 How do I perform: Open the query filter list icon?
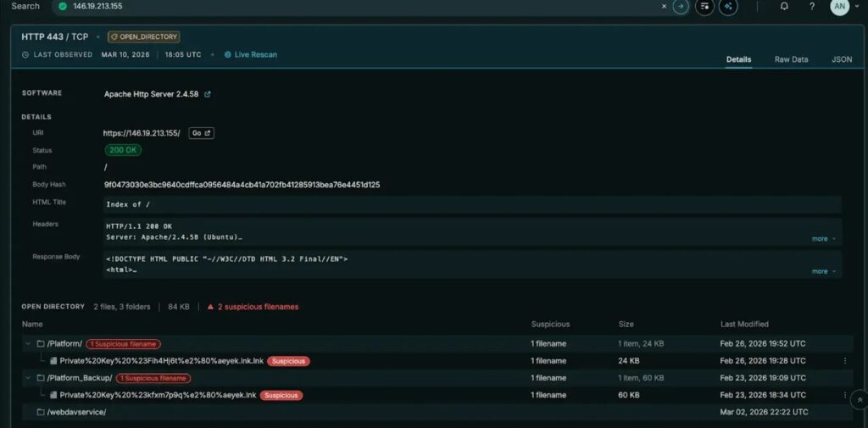(704, 7)
